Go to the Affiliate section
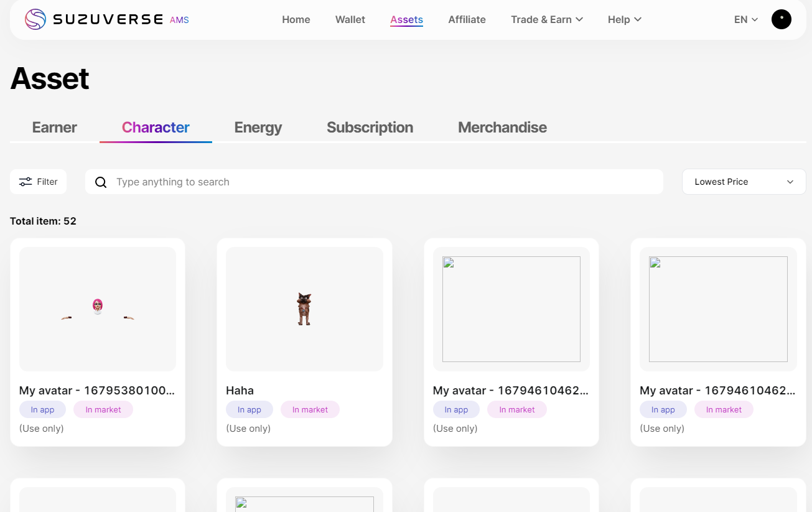Viewport: 812px width, 512px height. coord(467,19)
